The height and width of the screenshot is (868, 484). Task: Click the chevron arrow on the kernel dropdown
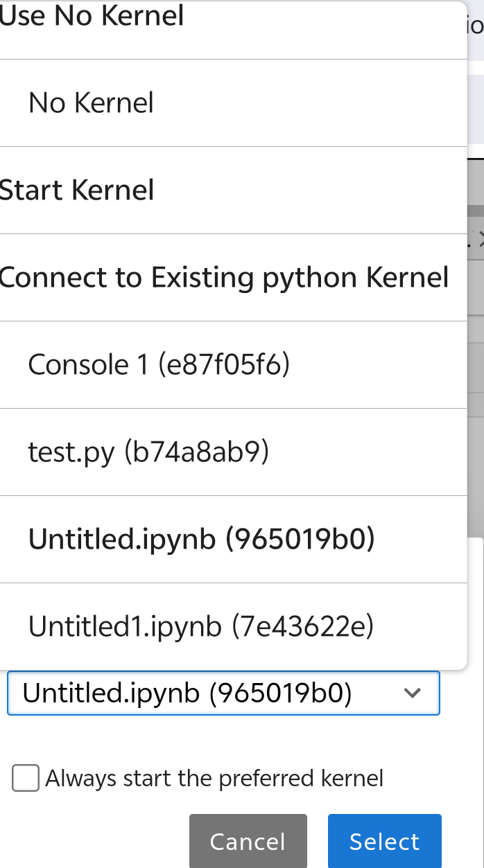point(413,693)
